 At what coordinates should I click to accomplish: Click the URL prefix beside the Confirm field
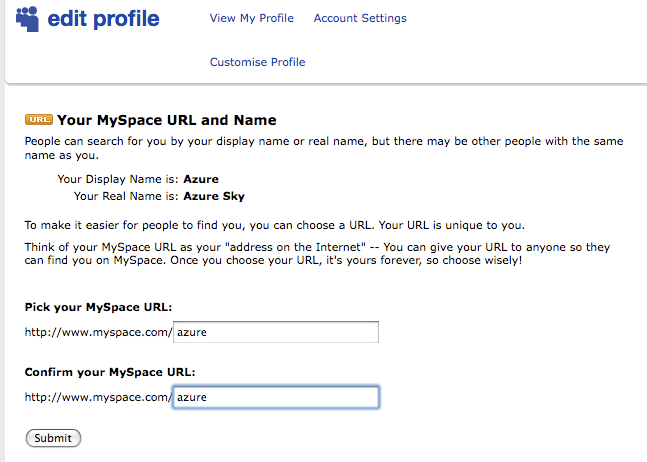pyautogui.click(x=98, y=397)
